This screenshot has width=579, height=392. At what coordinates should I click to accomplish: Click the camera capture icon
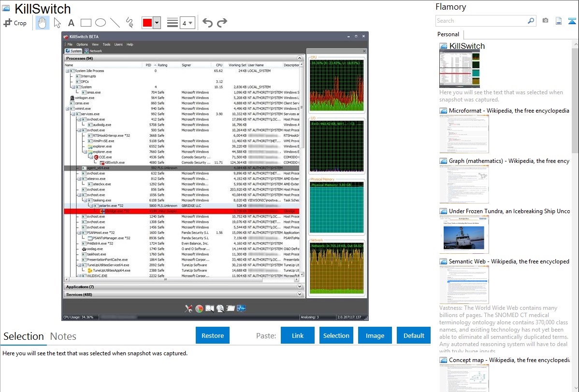[545, 21]
